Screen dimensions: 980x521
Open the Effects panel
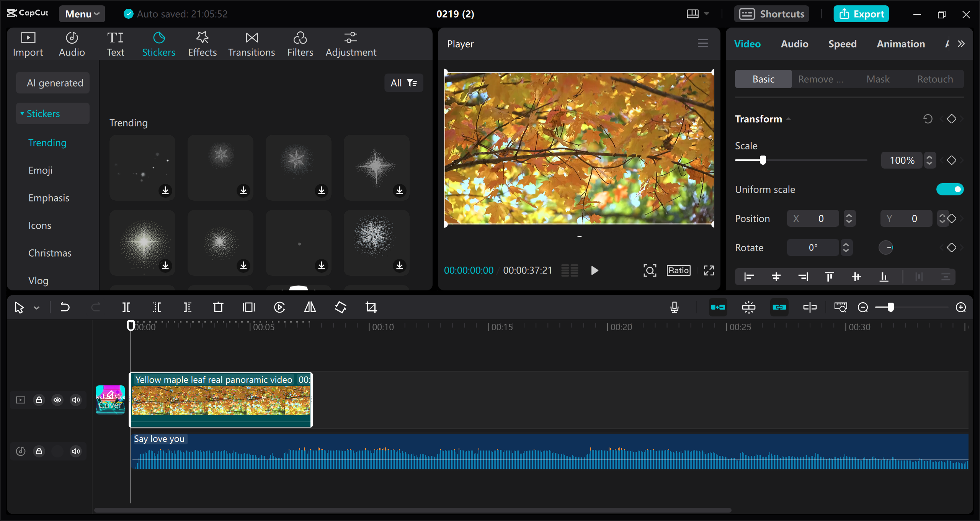pyautogui.click(x=202, y=43)
